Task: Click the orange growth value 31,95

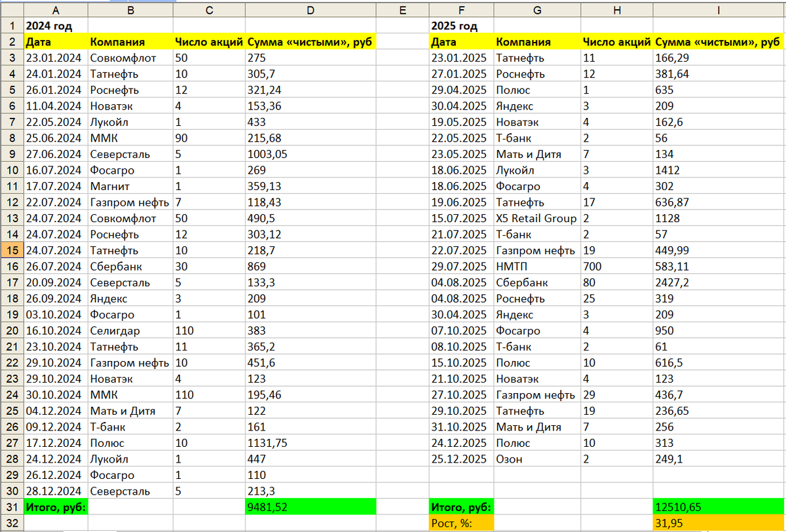Action: point(719,523)
